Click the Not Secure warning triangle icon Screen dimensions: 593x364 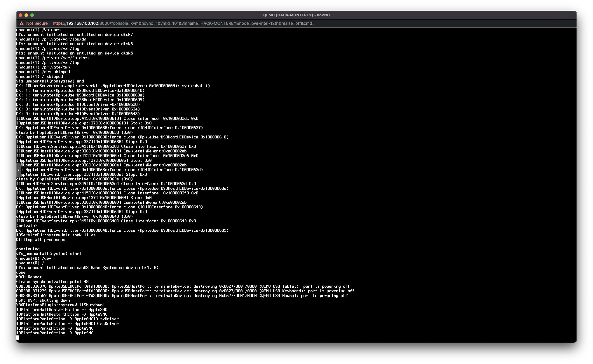(22, 23)
